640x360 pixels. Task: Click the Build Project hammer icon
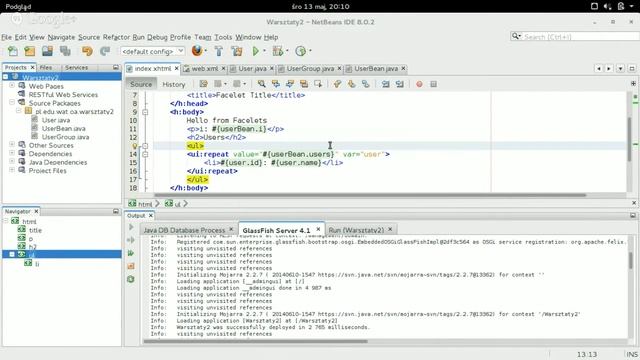[x=219, y=51]
